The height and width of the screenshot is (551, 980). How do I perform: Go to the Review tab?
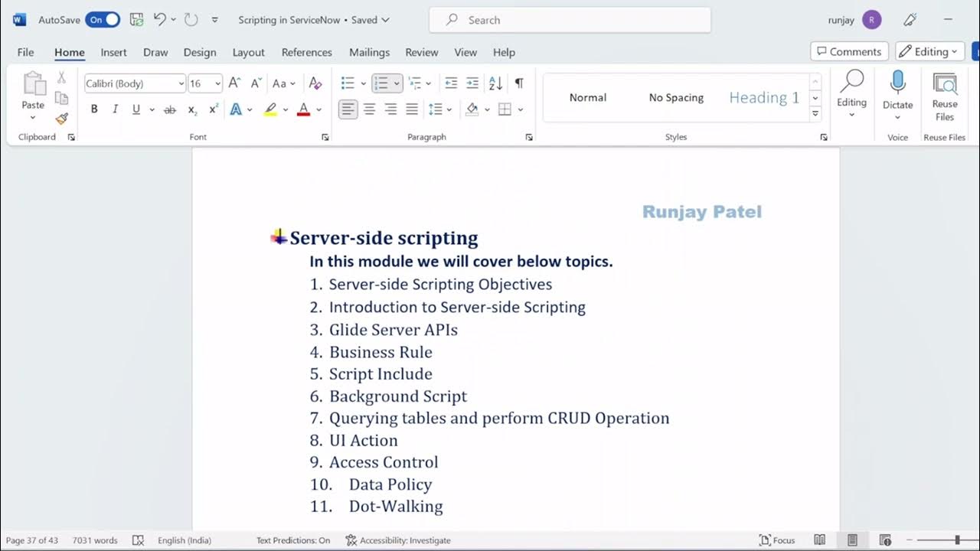click(x=421, y=52)
